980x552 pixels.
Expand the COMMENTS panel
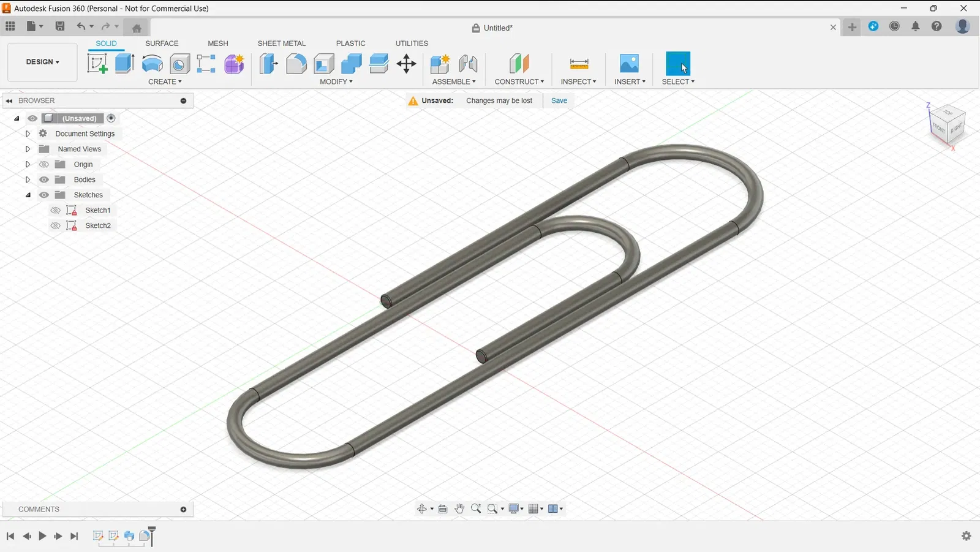pos(183,509)
